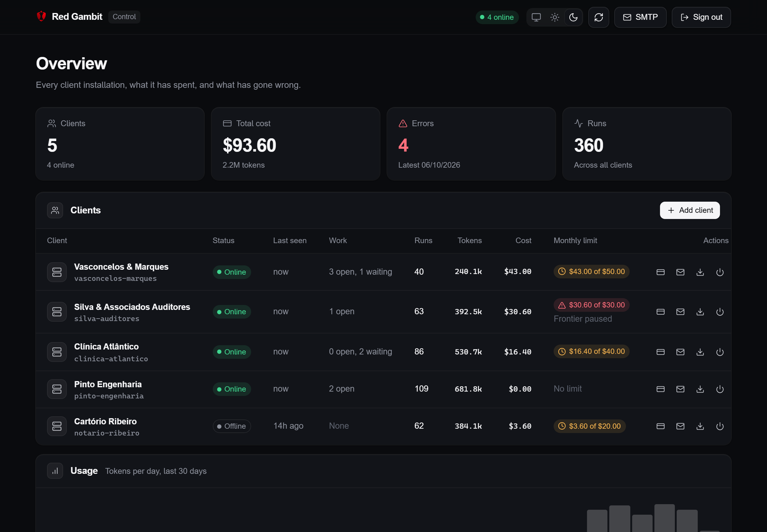Click download icon for Pinto Engenharia
767x532 pixels.
tap(700, 389)
